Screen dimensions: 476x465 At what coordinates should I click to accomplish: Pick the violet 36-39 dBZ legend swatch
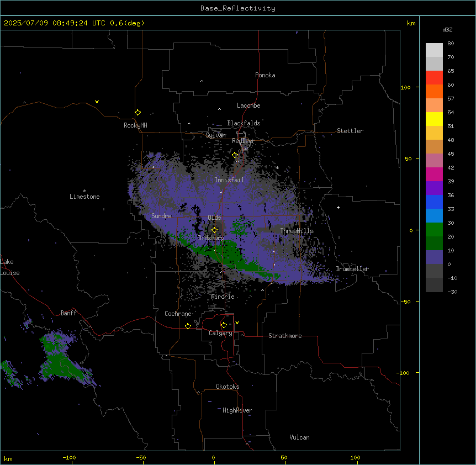[x=434, y=188]
